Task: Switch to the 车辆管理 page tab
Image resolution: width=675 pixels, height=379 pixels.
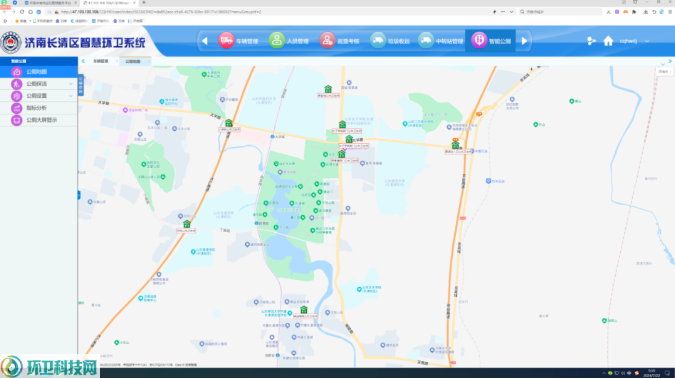Action: point(102,61)
